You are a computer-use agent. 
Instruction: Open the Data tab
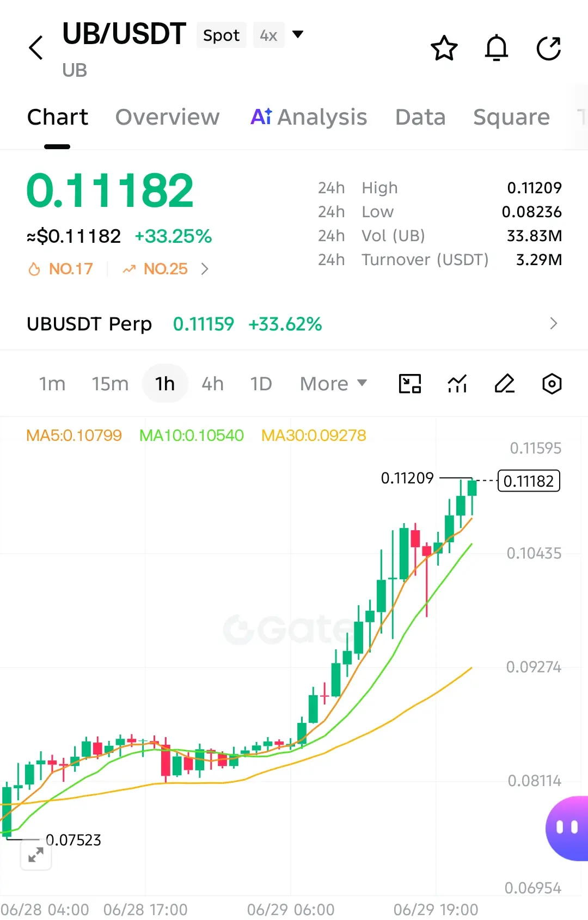pos(420,117)
